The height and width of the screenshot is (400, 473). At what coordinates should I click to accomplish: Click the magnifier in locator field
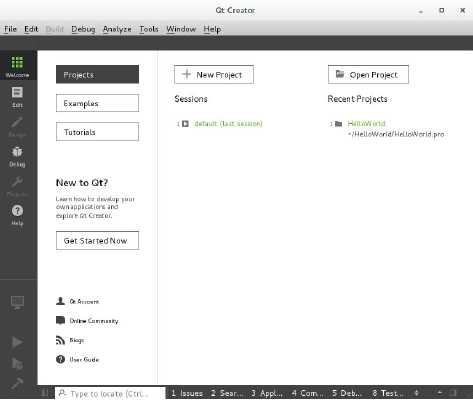[x=63, y=393]
